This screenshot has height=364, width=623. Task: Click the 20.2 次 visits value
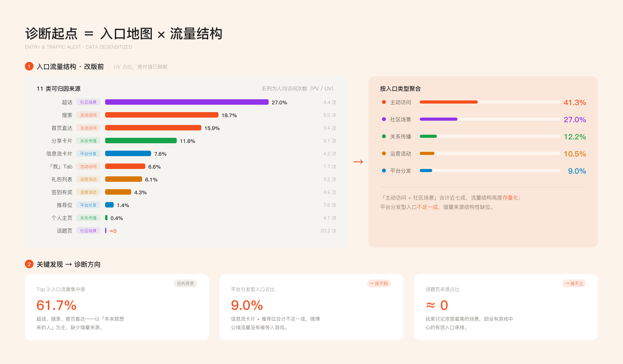click(328, 230)
